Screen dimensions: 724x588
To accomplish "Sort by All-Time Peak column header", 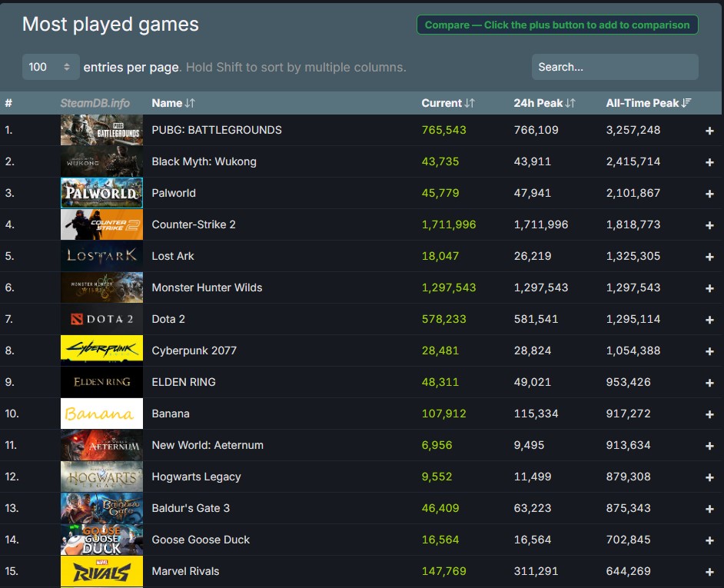I will click(648, 103).
